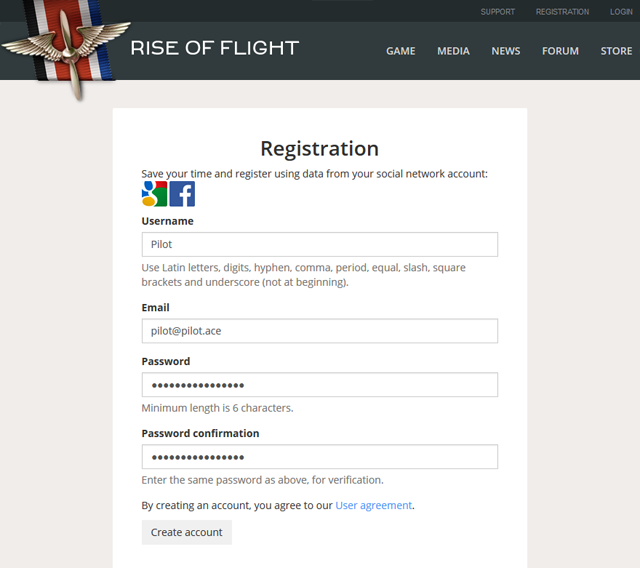The width and height of the screenshot is (640, 568).
Task: Open the Media menu item
Action: (x=453, y=51)
